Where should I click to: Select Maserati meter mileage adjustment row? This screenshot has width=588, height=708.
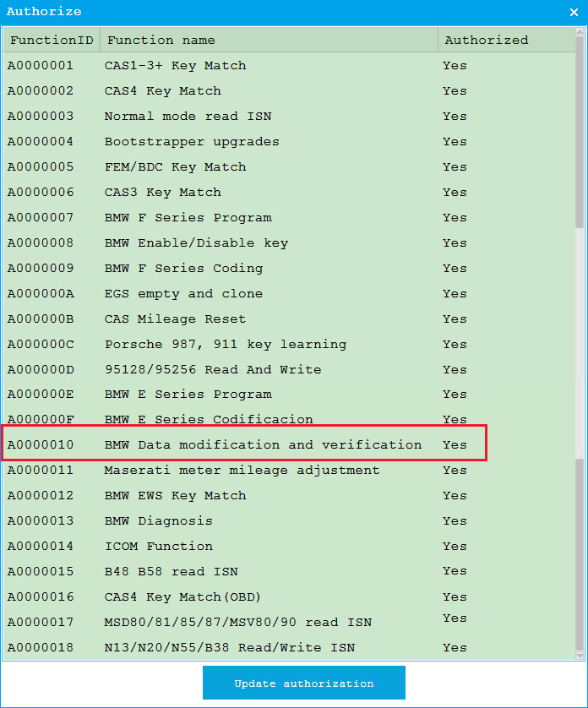[x=242, y=470]
